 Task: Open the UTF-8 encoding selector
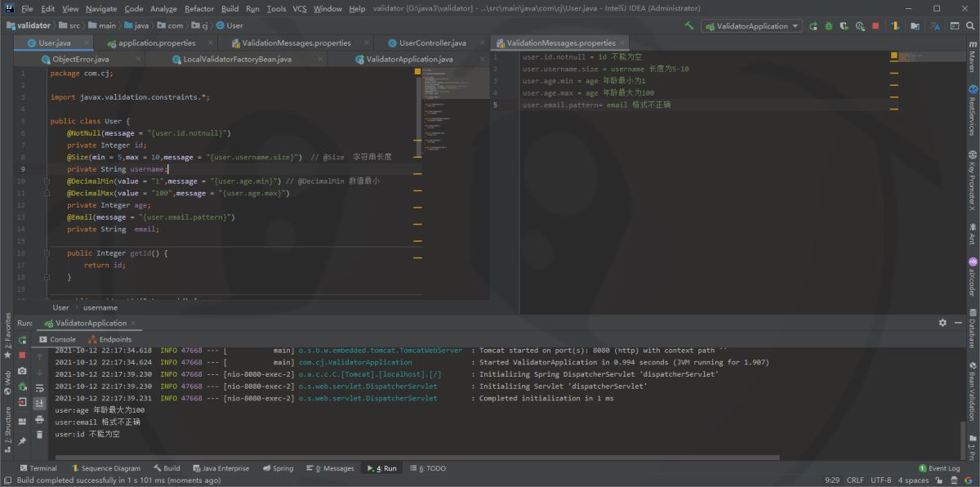[x=881, y=480]
